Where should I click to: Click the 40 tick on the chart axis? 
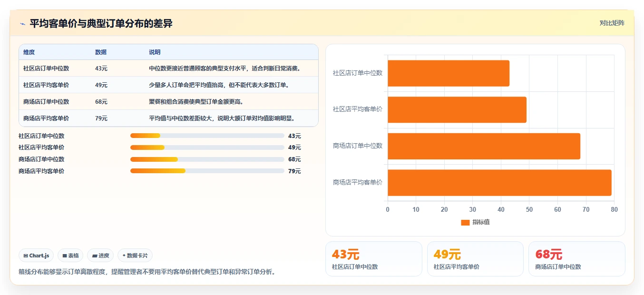(x=501, y=209)
